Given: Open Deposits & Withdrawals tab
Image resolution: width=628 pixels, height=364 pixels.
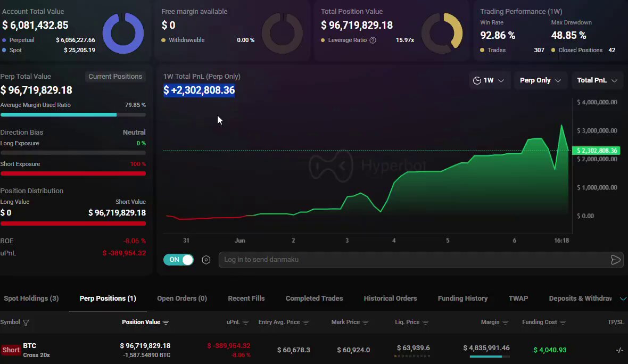Looking at the screenshot, I should point(580,299).
